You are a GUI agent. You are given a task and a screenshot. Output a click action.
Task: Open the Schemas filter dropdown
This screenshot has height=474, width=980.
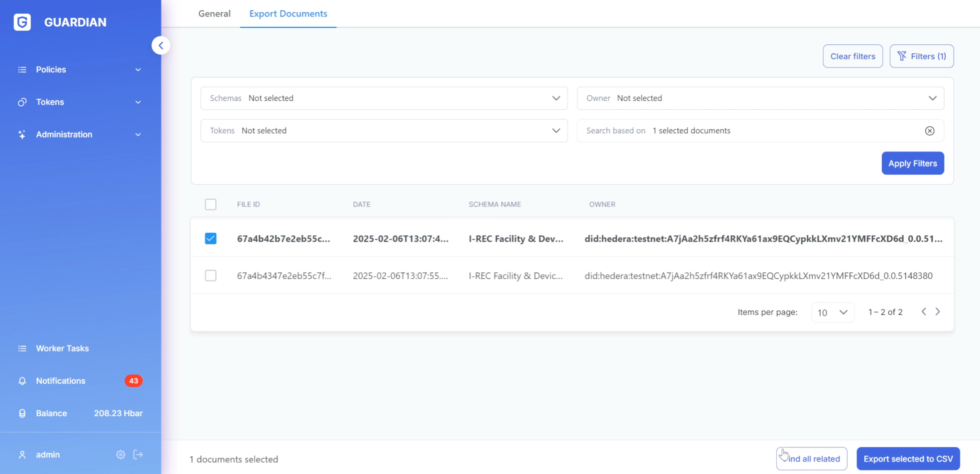click(384, 98)
